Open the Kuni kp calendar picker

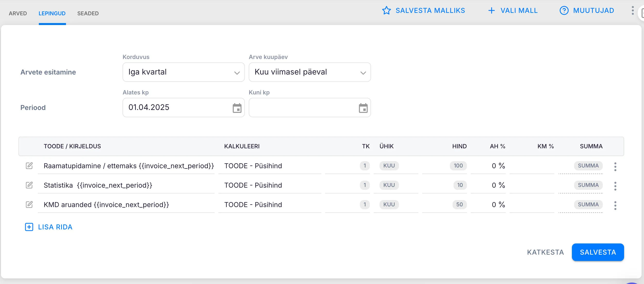(x=363, y=108)
